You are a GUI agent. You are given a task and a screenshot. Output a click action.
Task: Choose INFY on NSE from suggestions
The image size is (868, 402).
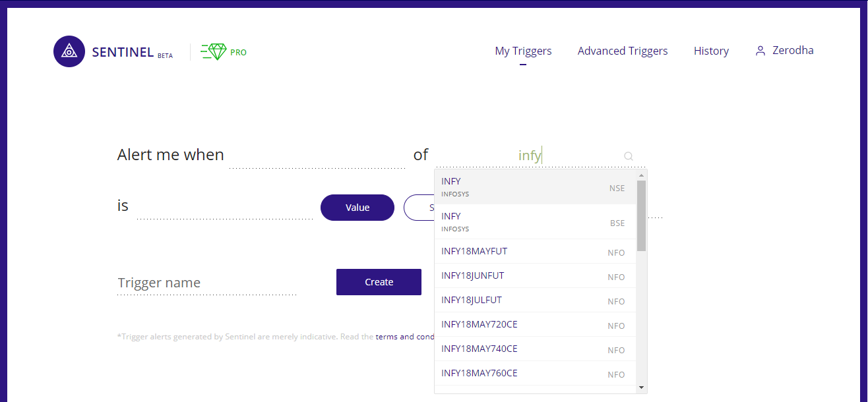coord(533,187)
